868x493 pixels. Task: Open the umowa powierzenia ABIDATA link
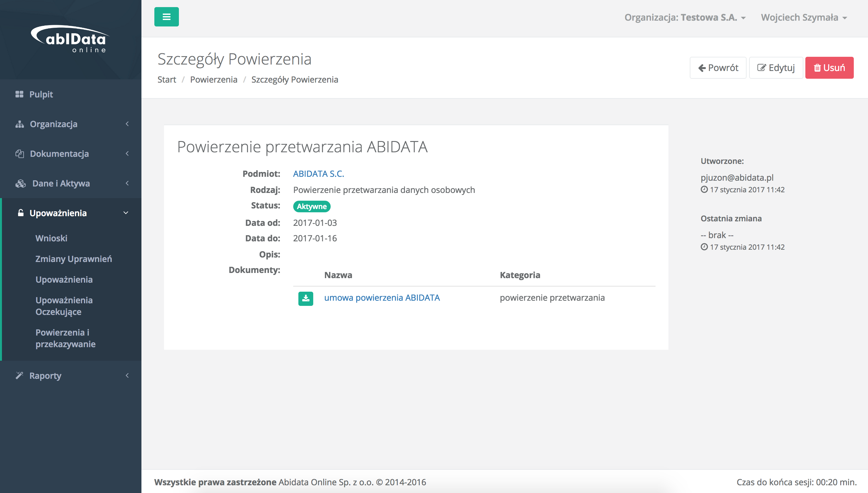(x=382, y=297)
